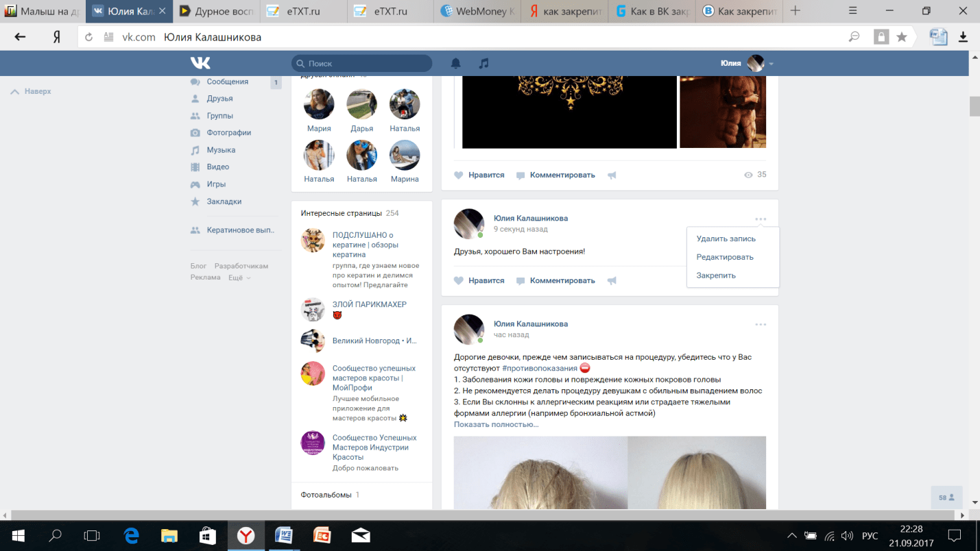This screenshot has width=980, height=551.
Task: Open the browser hamburger menu
Action: [x=853, y=10]
